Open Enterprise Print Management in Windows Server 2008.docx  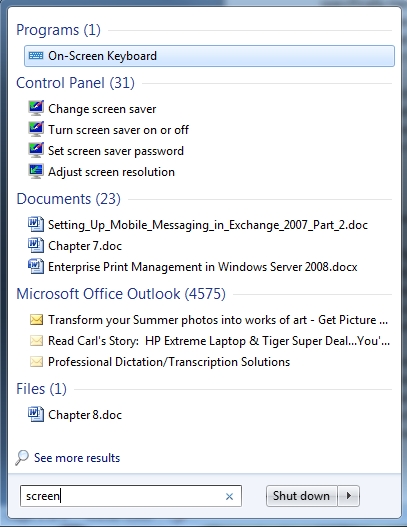tap(203, 267)
